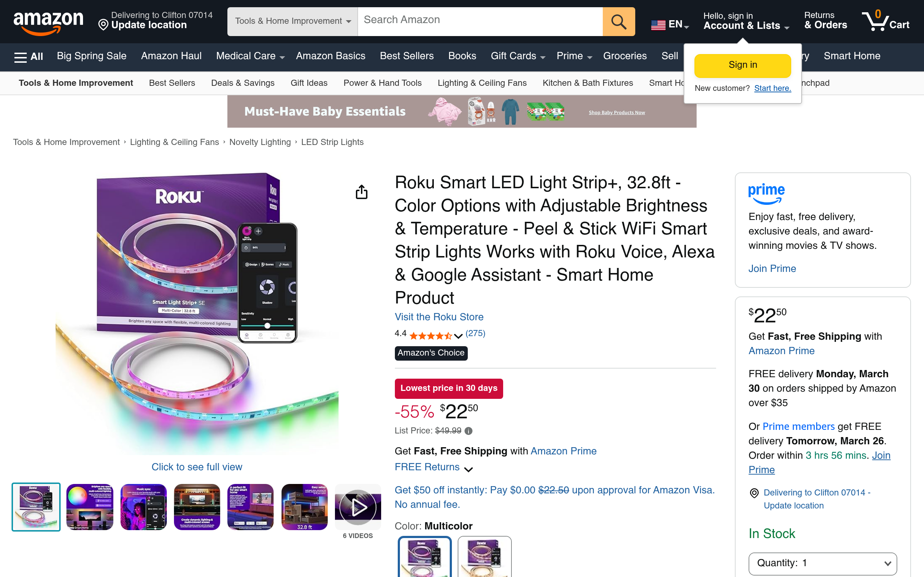This screenshot has width=924, height=577.
Task: Open the shopping cart icon
Action: [x=886, y=21]
